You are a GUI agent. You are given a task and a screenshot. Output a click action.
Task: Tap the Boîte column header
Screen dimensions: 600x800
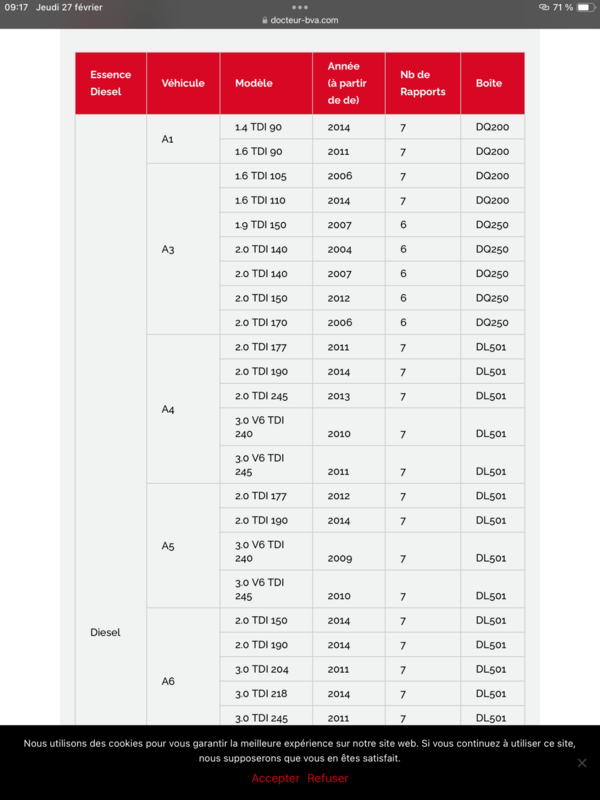pyautogui.click(x=490, y=84)
